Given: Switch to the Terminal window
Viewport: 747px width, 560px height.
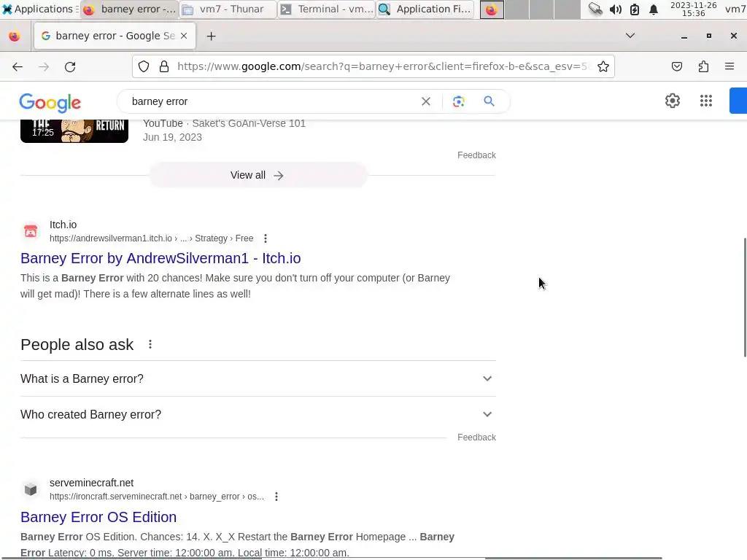Looking at the screenshot, I should click(x=326, y=9).
